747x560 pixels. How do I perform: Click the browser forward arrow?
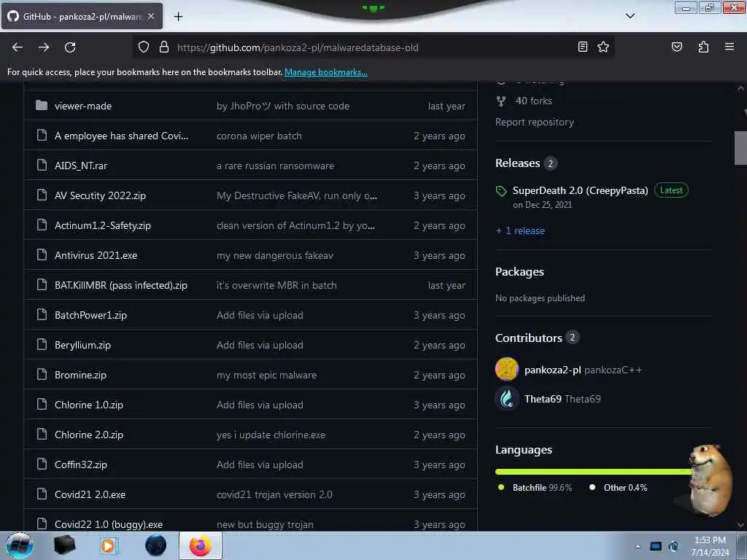pos(43,47)
